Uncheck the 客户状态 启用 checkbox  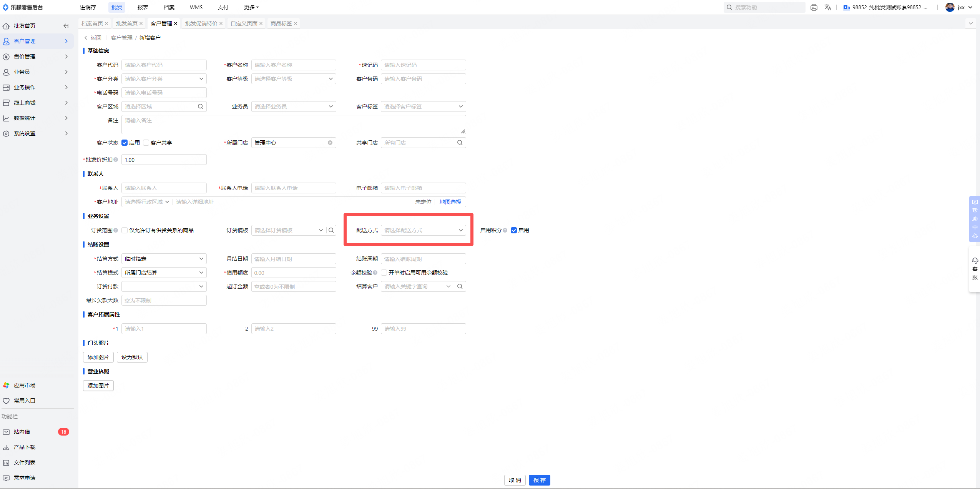point(125,143)
